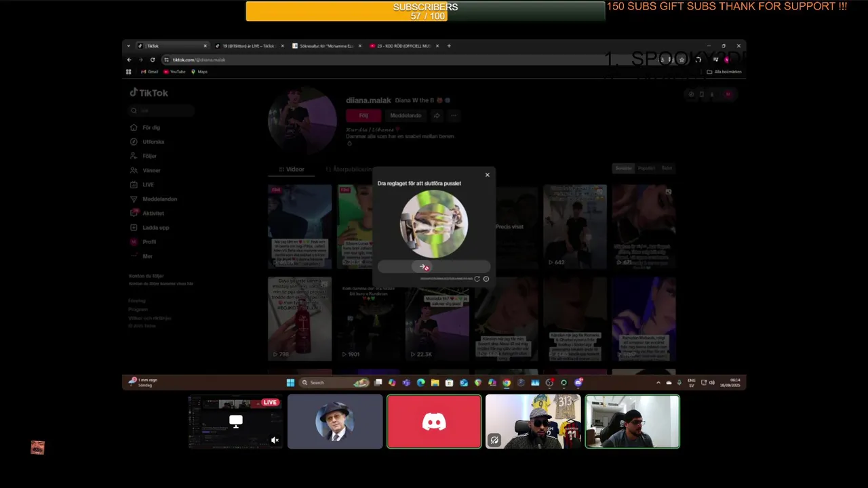Viewport: 868px width, 488px height.
Task: Switch to the LIVE – TikTok browser tab
Action: 248,46
